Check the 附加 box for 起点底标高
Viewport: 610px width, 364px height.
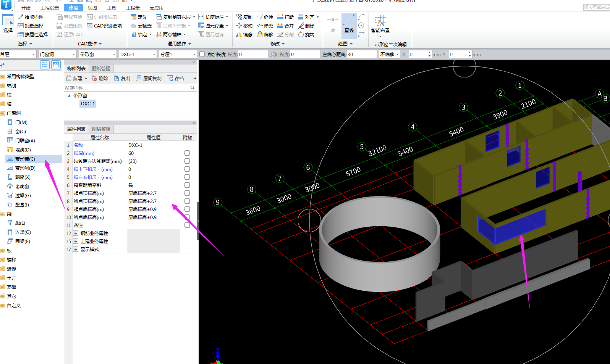coord(187,209)
